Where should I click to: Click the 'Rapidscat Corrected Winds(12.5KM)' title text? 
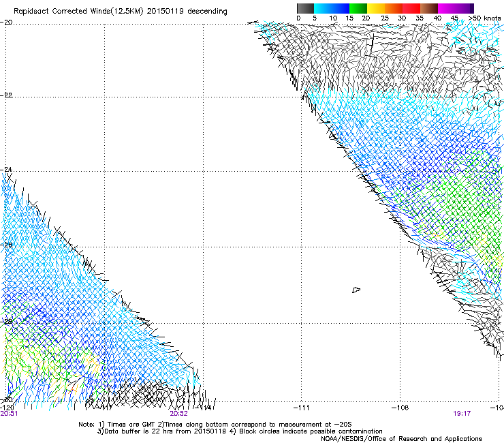[78, 12]
